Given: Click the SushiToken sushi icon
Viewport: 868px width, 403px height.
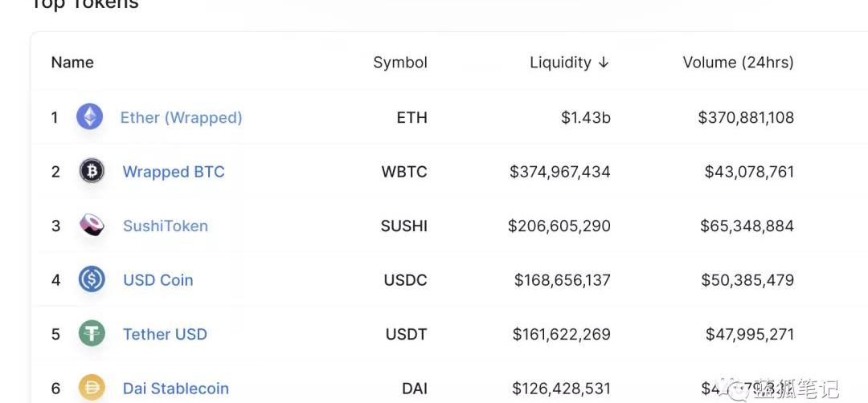Looking at the screenshot, I should click(92, 225).
